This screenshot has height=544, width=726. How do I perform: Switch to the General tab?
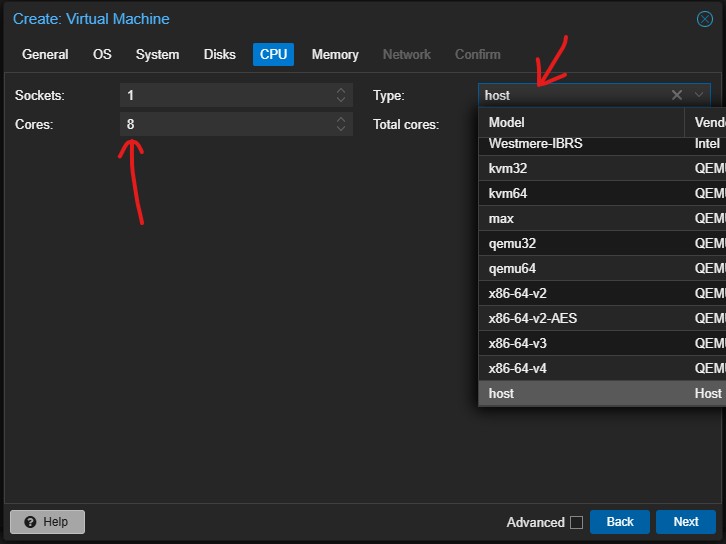(45, 54)
